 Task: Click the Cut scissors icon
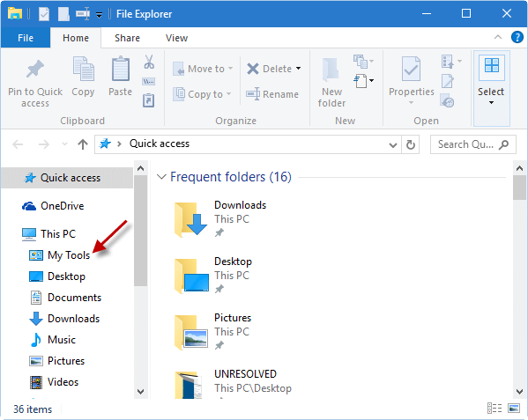pyautogui.click(x=149, y=62)
